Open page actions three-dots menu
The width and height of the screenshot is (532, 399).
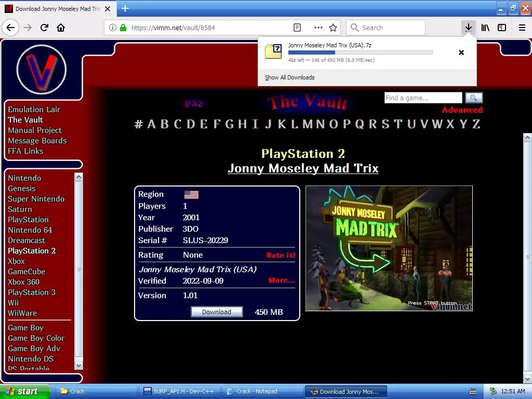(x=318, y=28)
